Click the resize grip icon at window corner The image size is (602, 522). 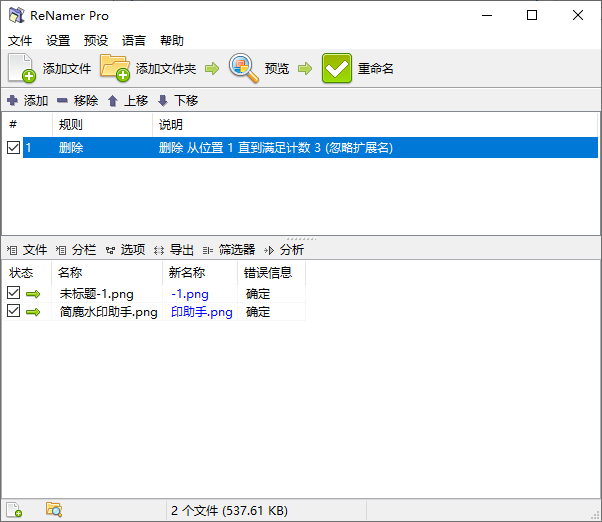point(596,516)
